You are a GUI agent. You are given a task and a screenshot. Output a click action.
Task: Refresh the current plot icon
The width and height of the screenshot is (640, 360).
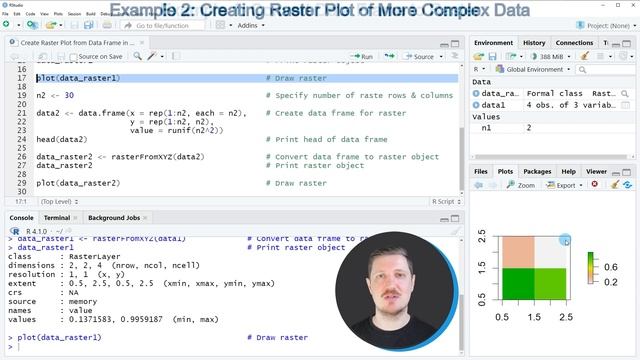click(627, 185)
